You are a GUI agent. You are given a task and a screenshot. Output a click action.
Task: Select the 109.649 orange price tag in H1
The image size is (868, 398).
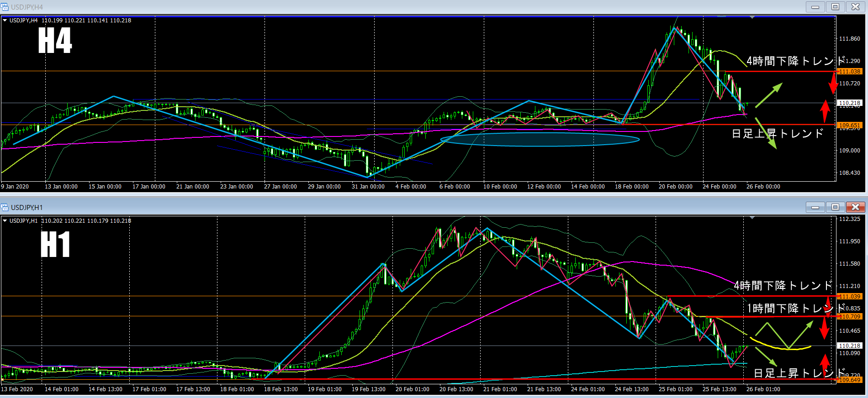point(849,380)
